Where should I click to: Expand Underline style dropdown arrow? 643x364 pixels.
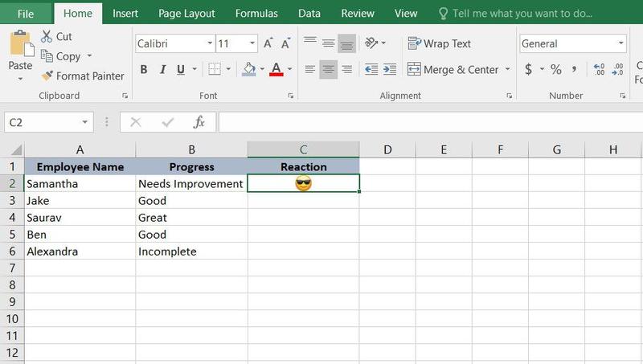(195, 69)
